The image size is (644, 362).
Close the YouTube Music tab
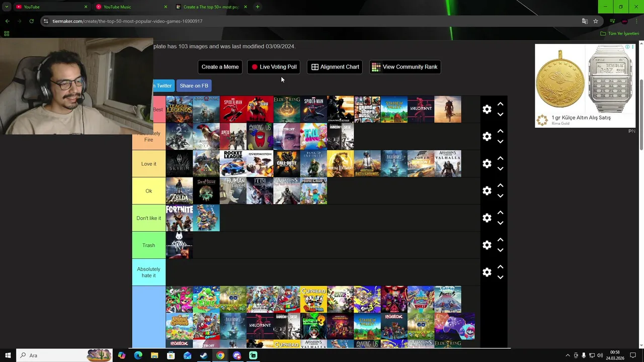pyautogui.click(x=166, y=7)
